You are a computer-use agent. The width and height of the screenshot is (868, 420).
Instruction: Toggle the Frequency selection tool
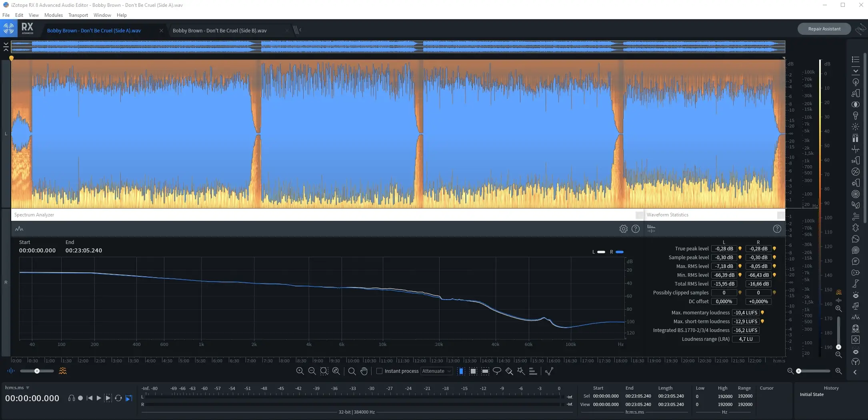485,371
